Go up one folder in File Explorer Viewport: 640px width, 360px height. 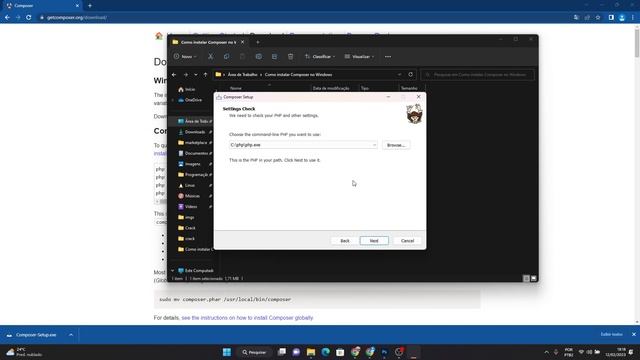tap(205, 75)
